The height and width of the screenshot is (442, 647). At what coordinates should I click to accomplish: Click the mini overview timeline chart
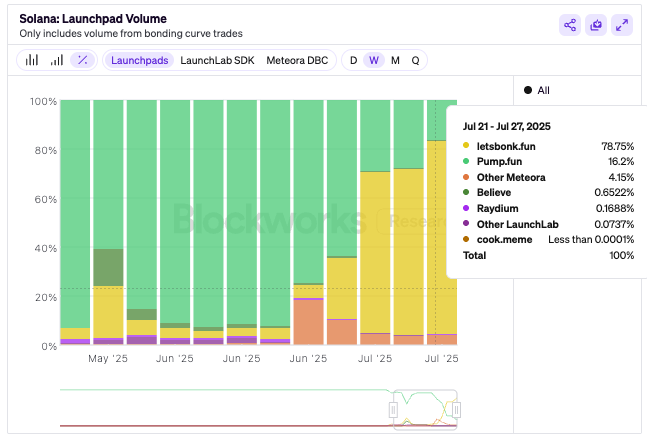click(x=258, y=409)
